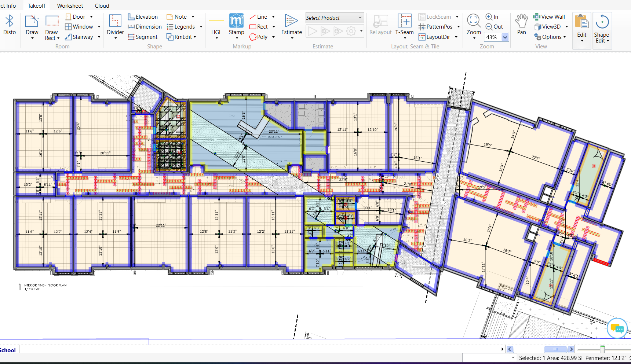Expand the 43% zoom level dropdown

[505, 37]
